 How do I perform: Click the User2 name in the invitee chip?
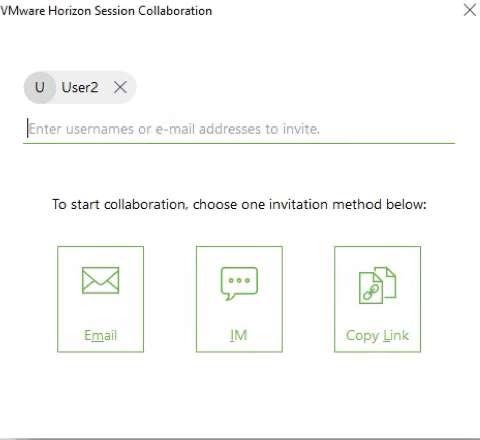pyautogui.click(x=80, y=87)
